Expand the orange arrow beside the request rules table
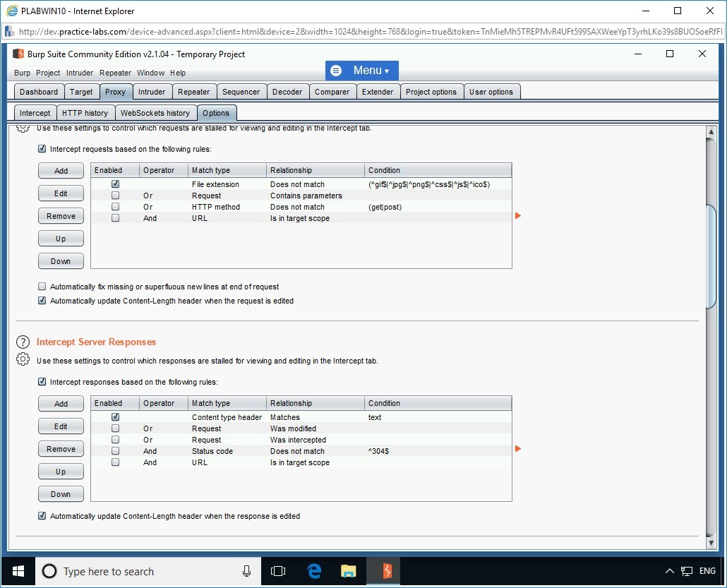This screenshot has height=588, width=727. [518, 217]
